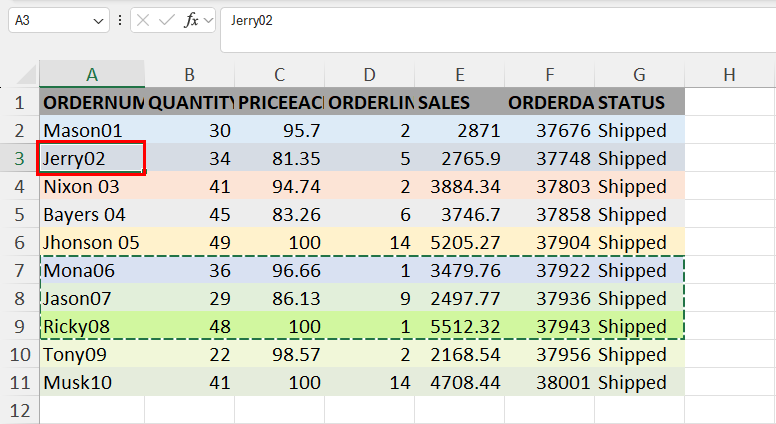Select row 12 header

point(19,410)
